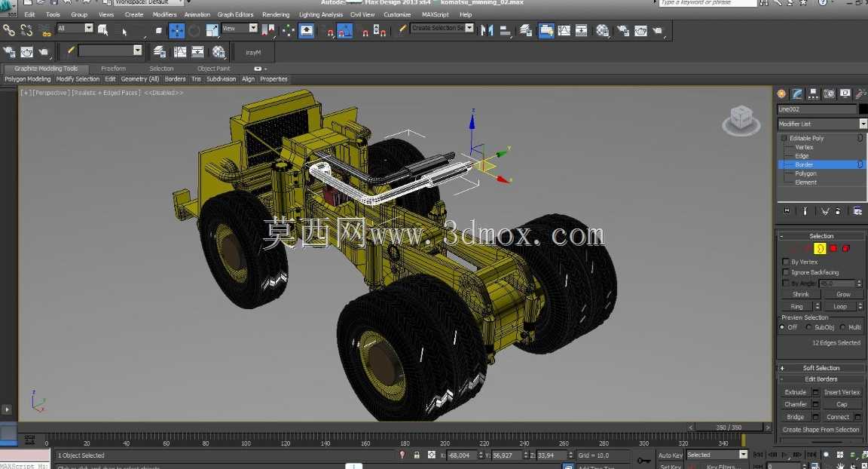Click the Bind to Space Warp icon
Screen dimensions: 868x469
45,30
